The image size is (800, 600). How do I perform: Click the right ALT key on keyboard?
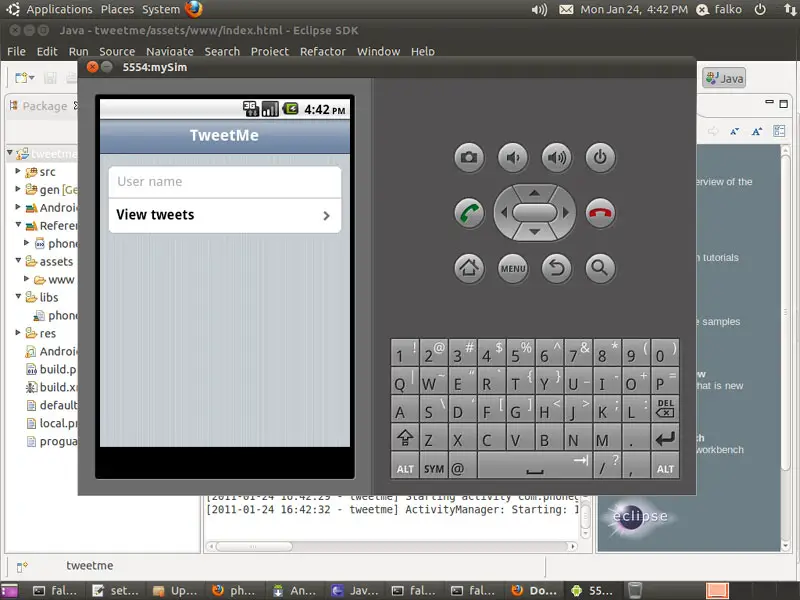pos(665,467)
